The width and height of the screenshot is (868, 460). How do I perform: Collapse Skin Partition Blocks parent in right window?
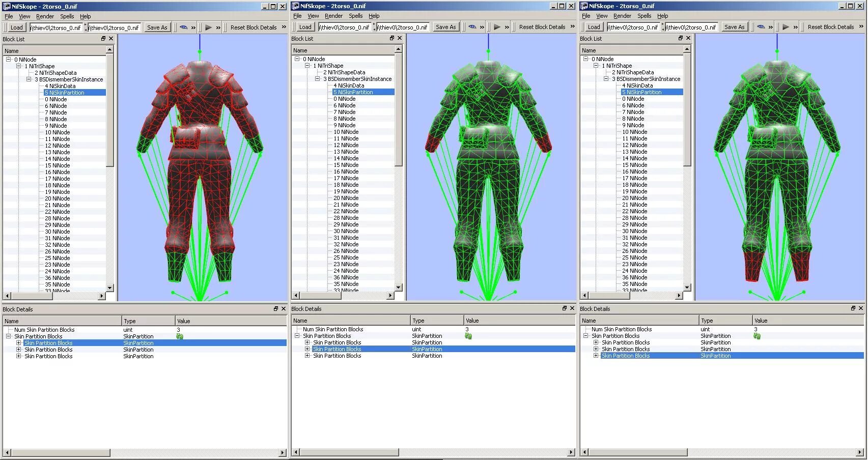click(586, 336)
